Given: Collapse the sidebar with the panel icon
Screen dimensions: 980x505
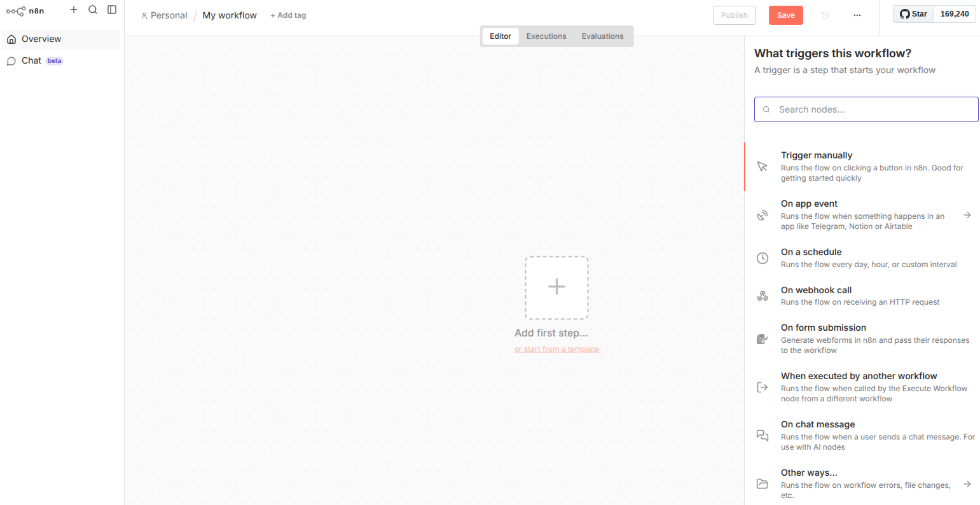Looking at the screenshot, I should click(112, 10).
